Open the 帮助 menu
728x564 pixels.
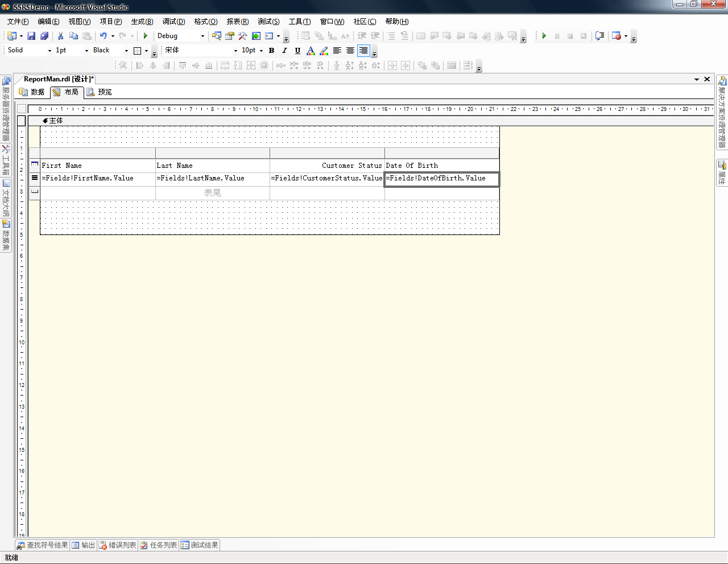pos(397,22)
